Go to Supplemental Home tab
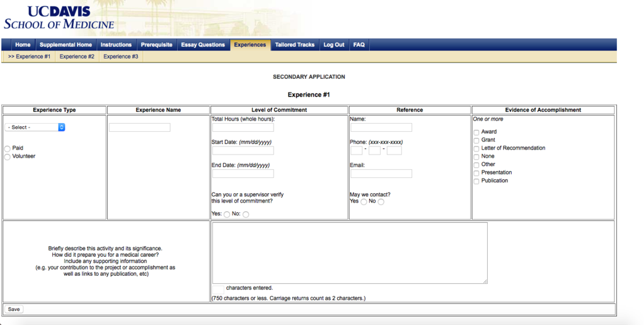The height and width of the screenshot is (325, 644). click(66, 45)
